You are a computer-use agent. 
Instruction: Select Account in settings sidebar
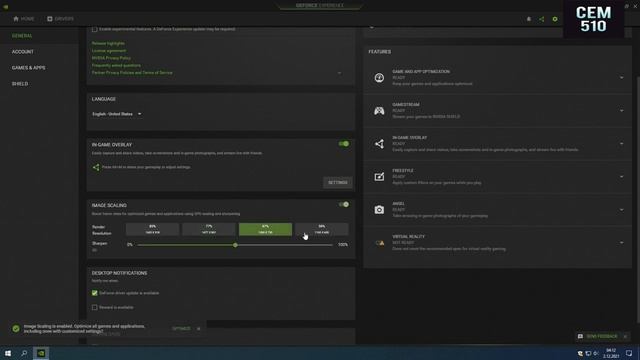click(23, 52)
